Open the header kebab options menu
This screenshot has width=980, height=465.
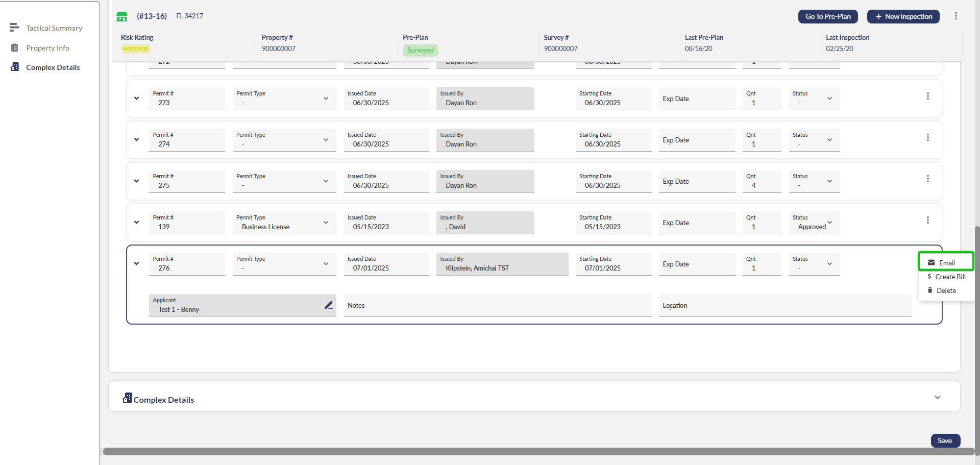click(x=955, y=16)
